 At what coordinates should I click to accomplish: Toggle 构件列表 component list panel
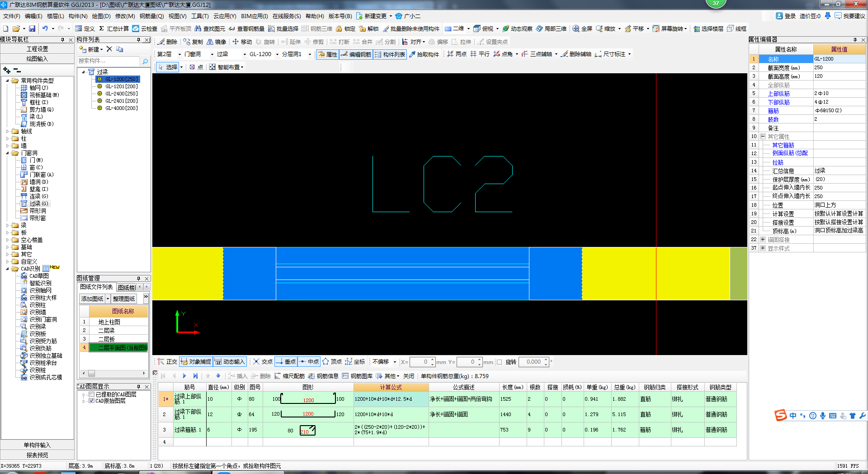390,54
